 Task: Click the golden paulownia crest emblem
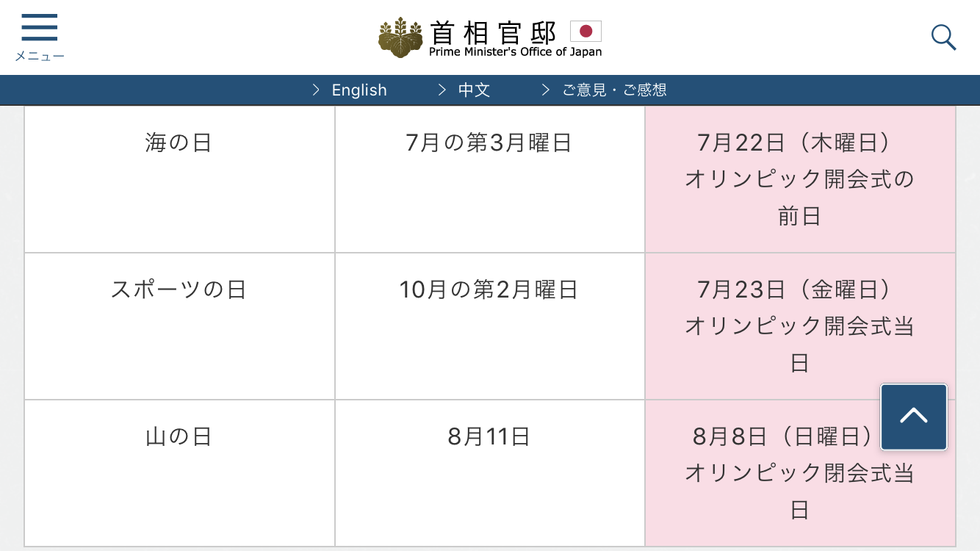400,37
